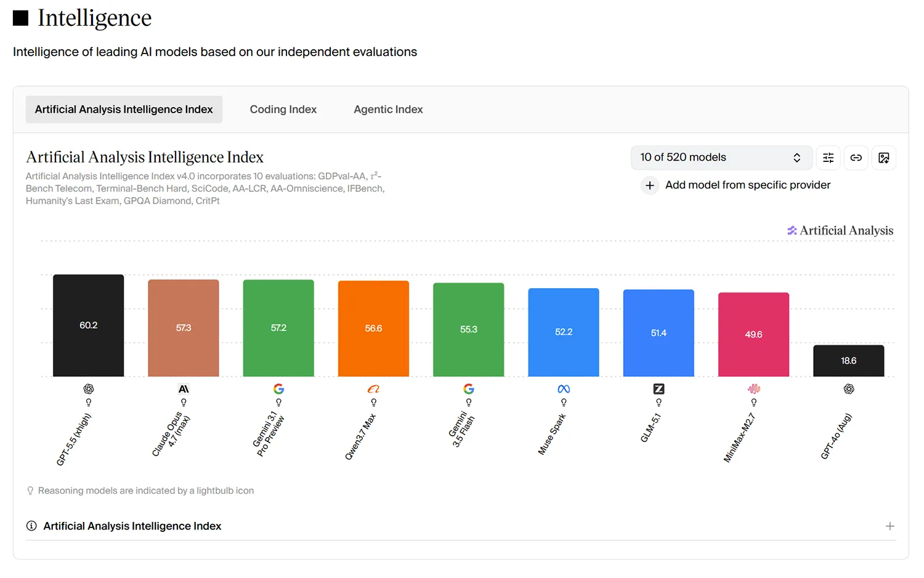Viewport: 924px width, 578px height.
Task: Click the "GPT-5.5 (xhigh)" axis label
Action: point(74,440)
